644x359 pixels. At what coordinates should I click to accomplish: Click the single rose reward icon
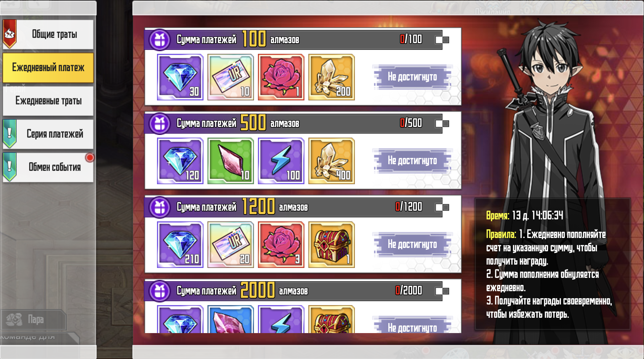[x=281, y=77]
